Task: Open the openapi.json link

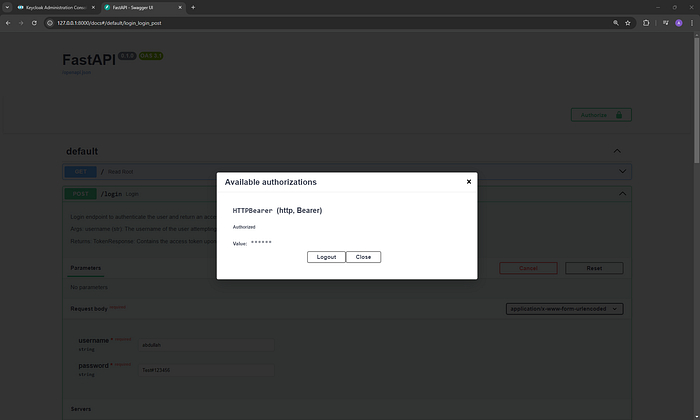Action: click(76, 72)
